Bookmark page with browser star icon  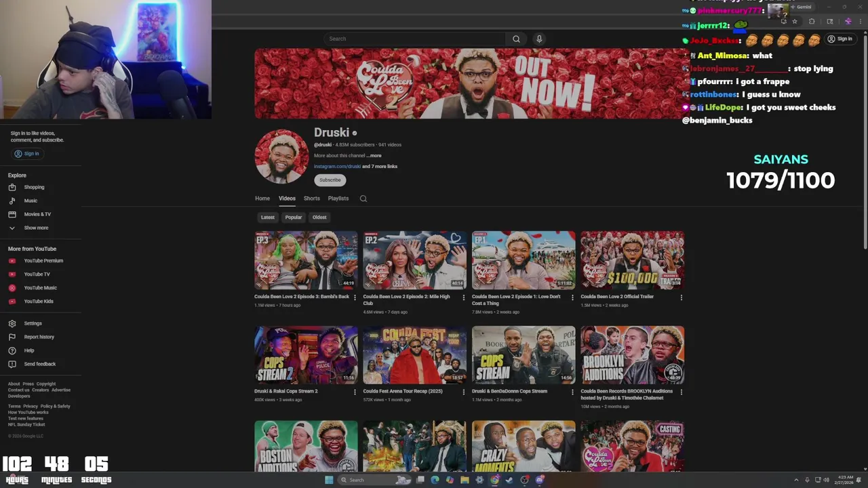[x=795, y=21]
